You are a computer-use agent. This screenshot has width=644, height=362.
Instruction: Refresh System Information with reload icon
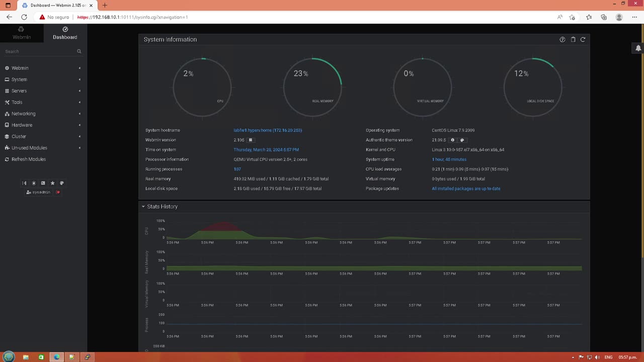coord(583,39)
